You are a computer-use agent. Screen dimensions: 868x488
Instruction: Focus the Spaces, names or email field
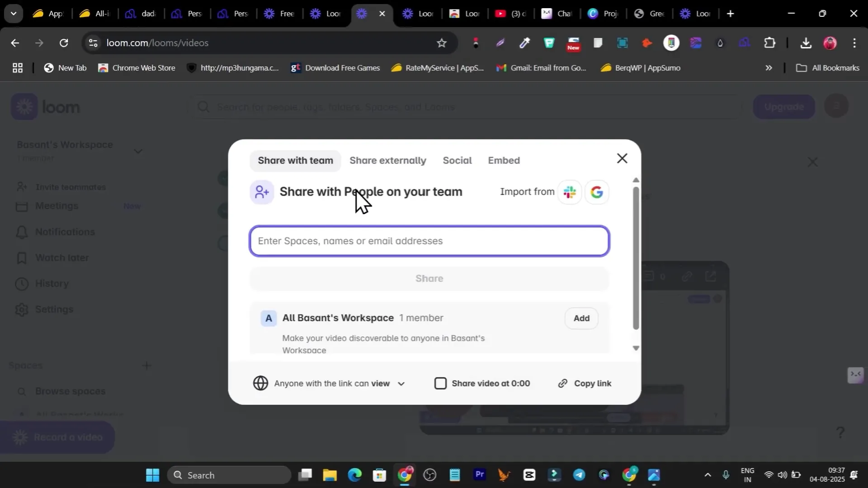coord(429,241)
